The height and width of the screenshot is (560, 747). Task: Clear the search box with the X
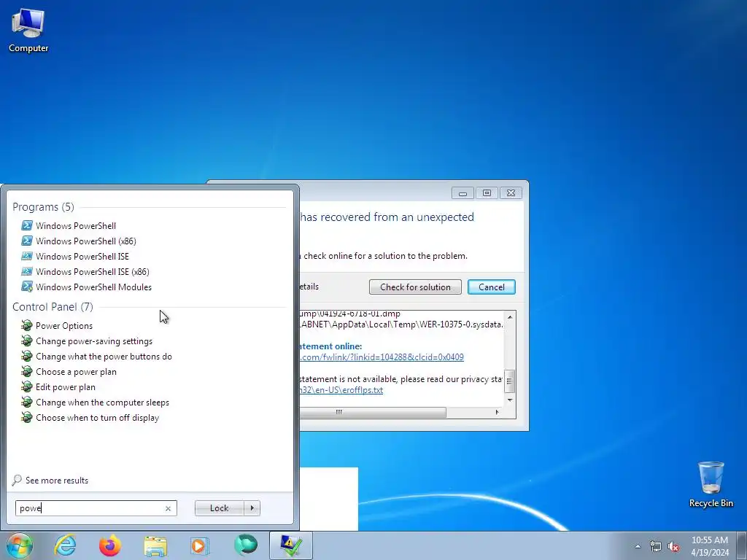tap(168, 508)
